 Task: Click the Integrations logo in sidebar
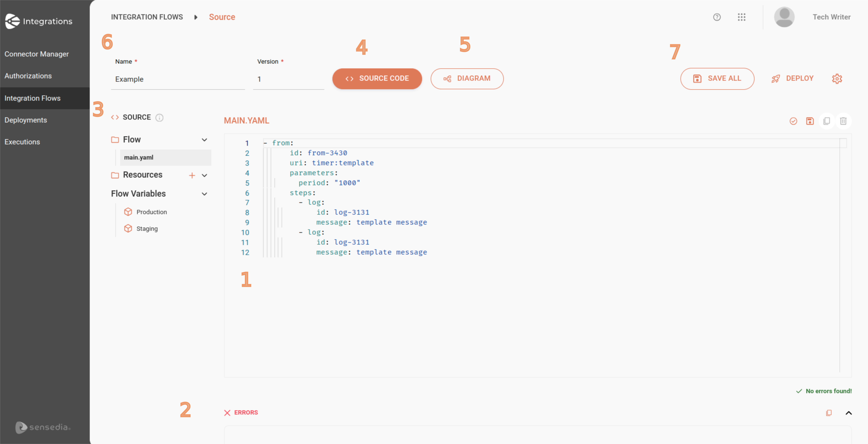39,21
